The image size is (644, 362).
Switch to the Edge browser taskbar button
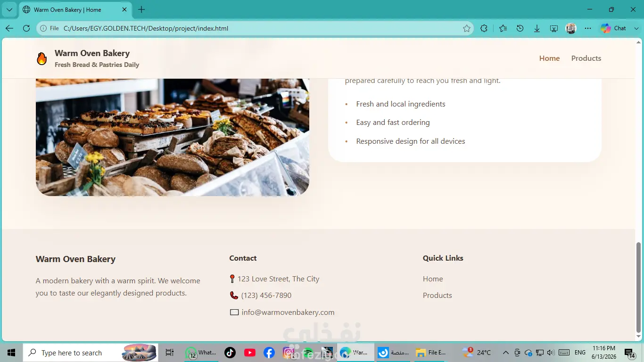(x=355, y=353)
